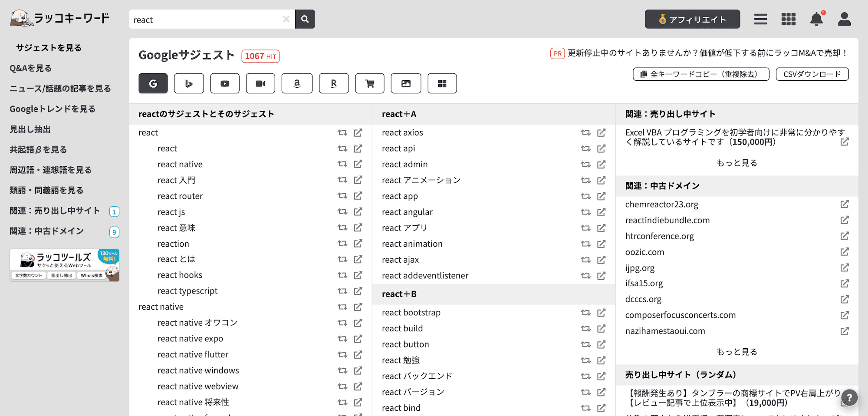Open 見出し抽出 in sidebar
868x416 pixels.
(30, 129)
